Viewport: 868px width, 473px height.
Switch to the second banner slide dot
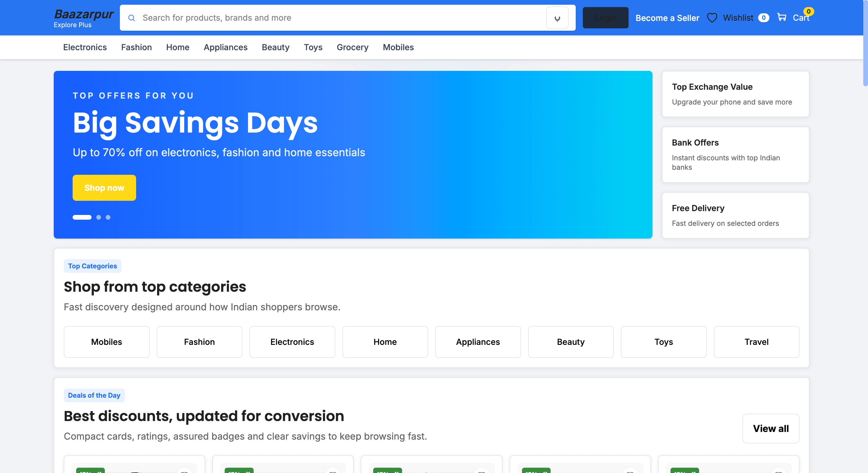coord(99,217)
